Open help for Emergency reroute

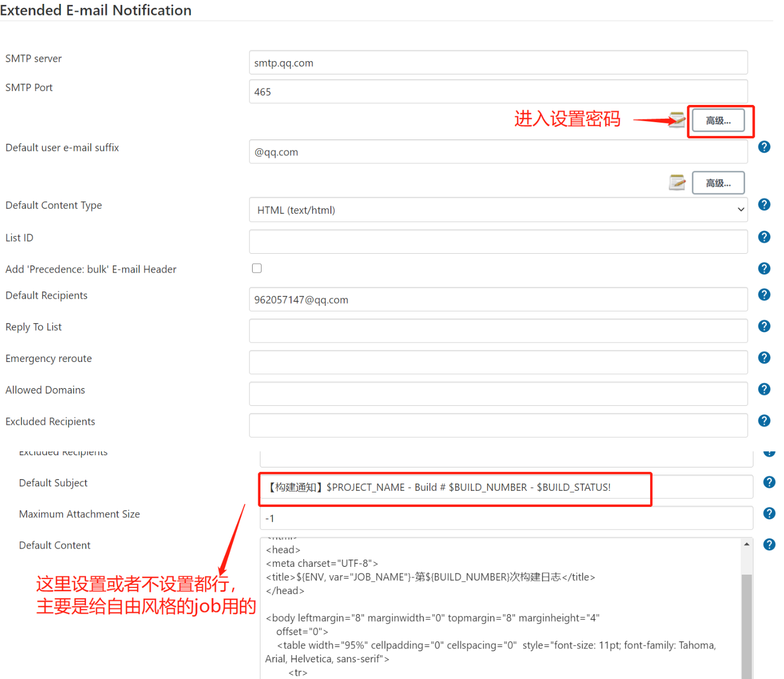click(764, 358)
